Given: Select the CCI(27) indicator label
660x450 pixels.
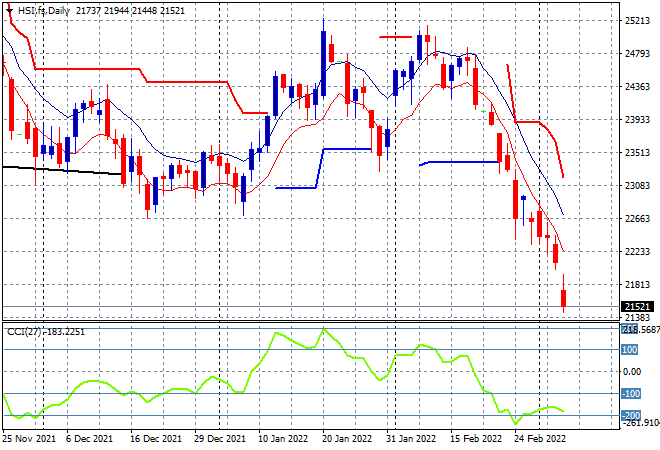Looking at the screenshot, I should click(24, 332).
